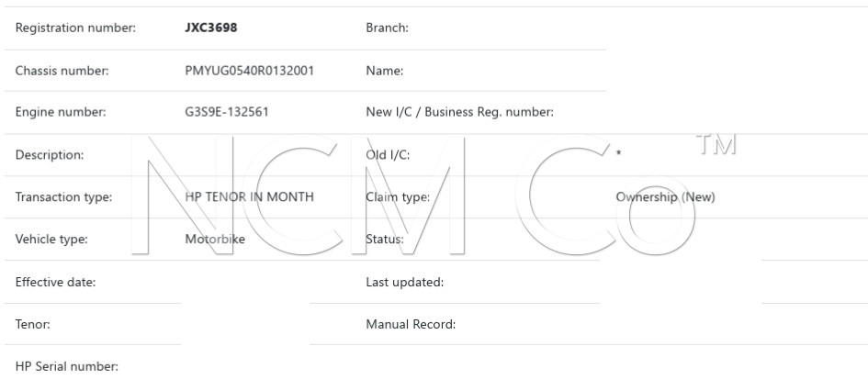
Task: Click the HP Serial number label
Action: 67,367
